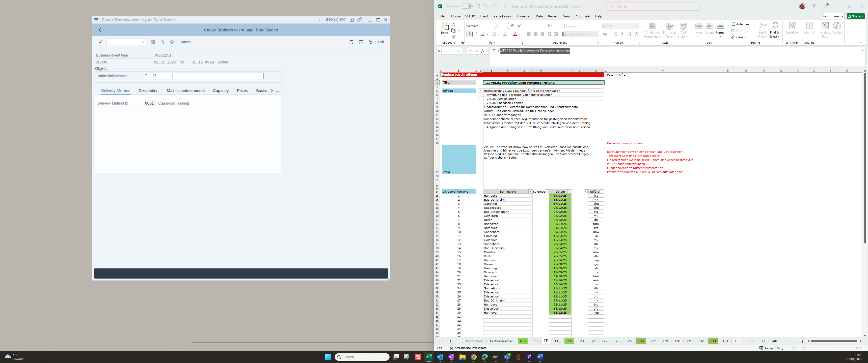
Task: Add a new sheet with plus icon
Action: click(794, 341)
